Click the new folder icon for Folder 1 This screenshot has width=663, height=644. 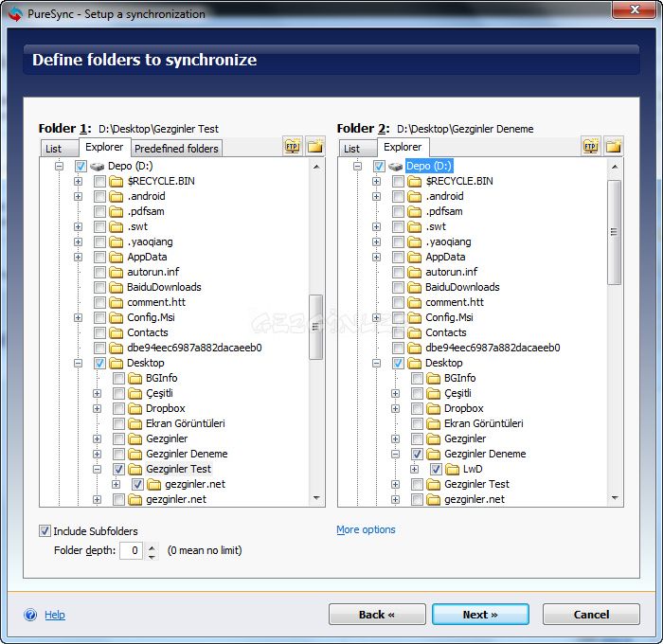click(x=315, y=146)
